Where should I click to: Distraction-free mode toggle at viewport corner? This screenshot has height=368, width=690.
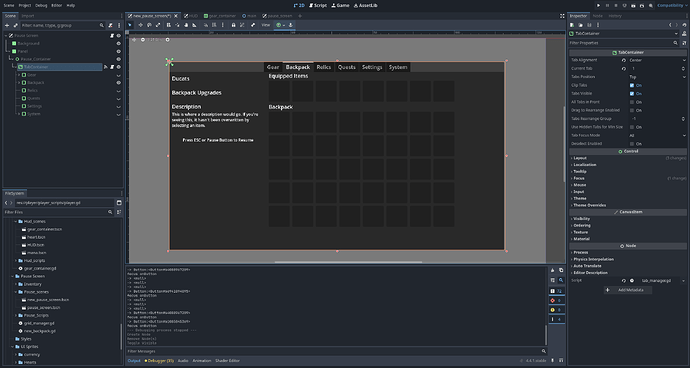(562, 16)
